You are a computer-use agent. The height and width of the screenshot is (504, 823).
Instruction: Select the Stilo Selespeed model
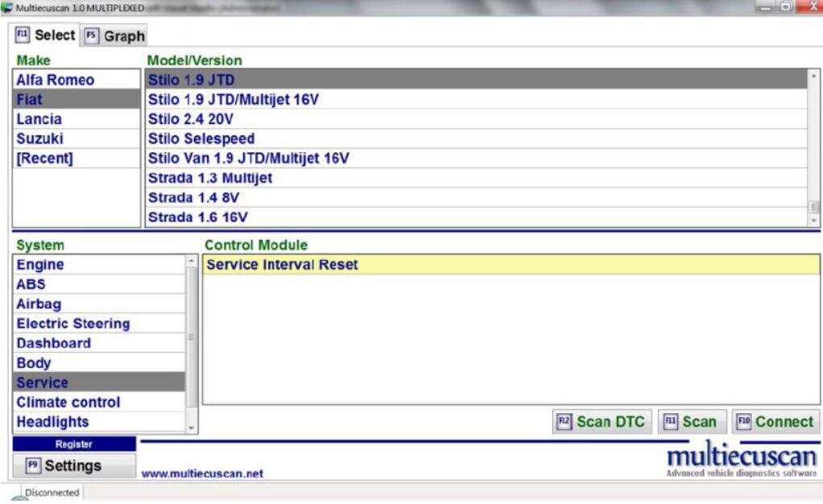coord(476,138)
